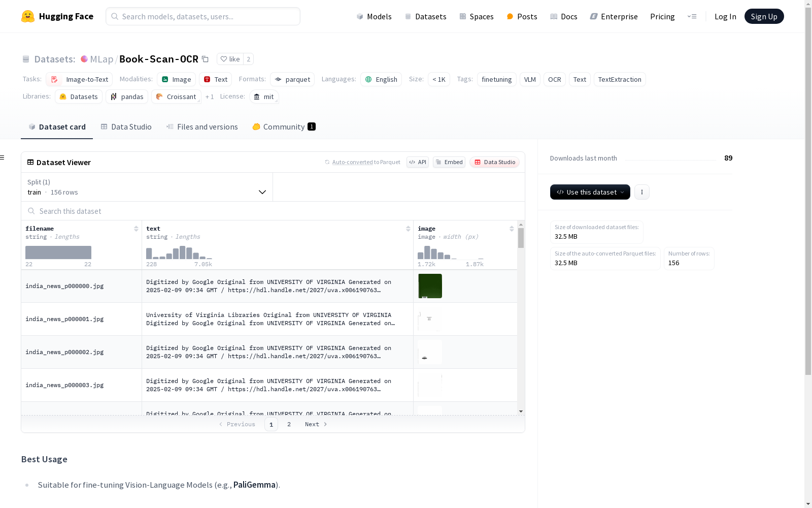Focus the Search this dataset field
The height and width of the screenshot is (508, 812).
point(273,211)
